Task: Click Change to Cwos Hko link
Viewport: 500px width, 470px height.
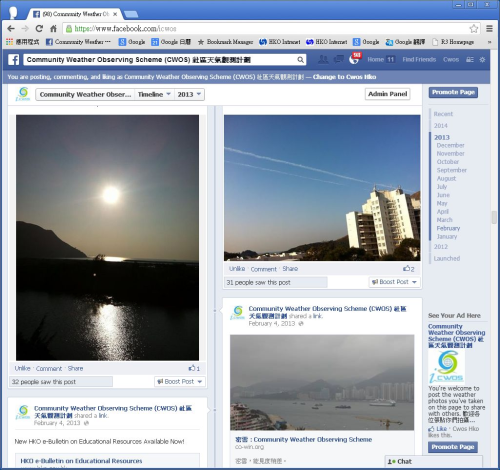Action: pyautogui.click(x=344, y=77)
